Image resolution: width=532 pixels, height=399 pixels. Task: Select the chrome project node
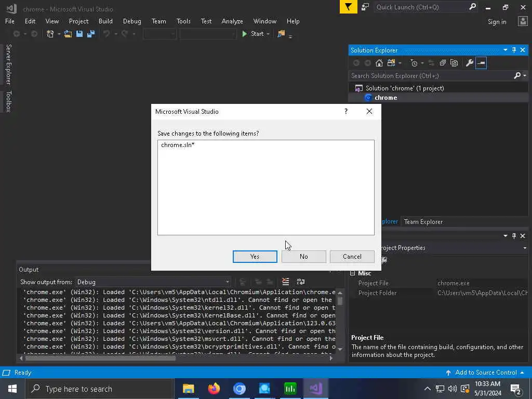point(385,98)
